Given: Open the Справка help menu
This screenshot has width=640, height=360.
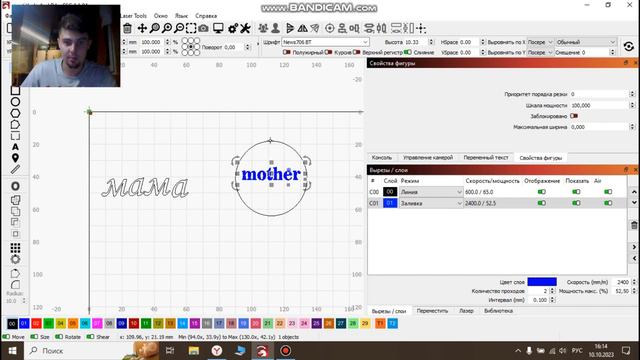Looking at the screenshot, I should 206,16.
